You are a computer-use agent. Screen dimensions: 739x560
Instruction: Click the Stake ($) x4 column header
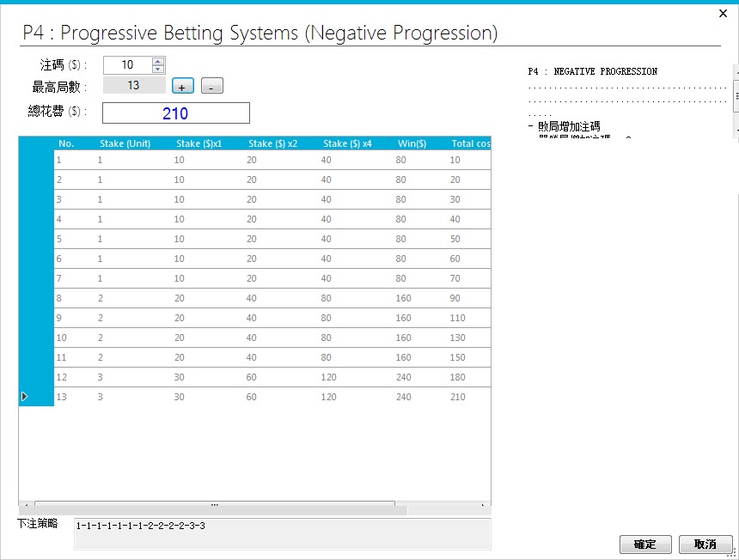pyautogui.click(x=347, y=143)
